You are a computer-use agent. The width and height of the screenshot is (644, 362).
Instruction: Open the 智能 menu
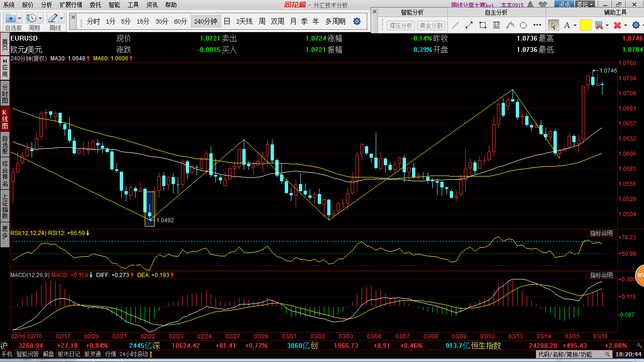[x=114, y=5]
